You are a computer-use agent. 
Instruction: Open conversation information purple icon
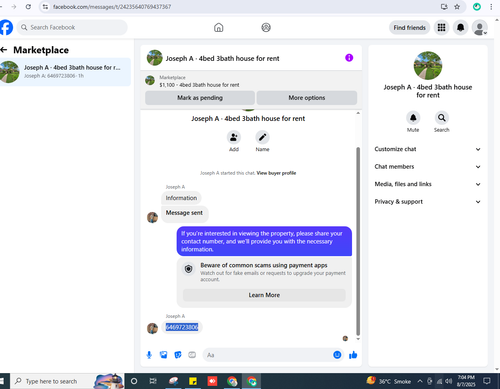[349, 58]
